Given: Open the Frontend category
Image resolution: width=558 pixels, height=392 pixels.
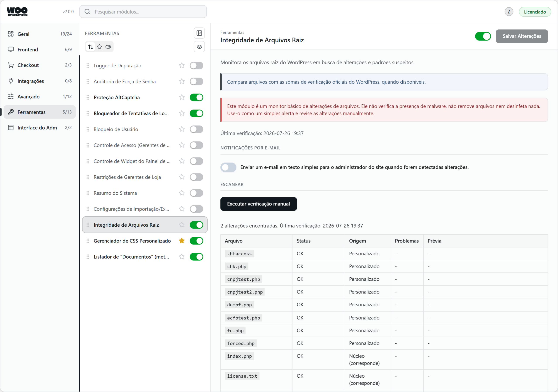Looking at the screenshot, I should tap(40, 50).
